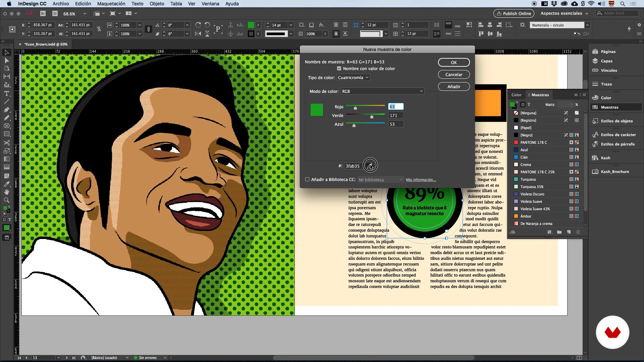Open Sin errores preflight dropdown
Screen dimensions: 644x362
point(165,358)
